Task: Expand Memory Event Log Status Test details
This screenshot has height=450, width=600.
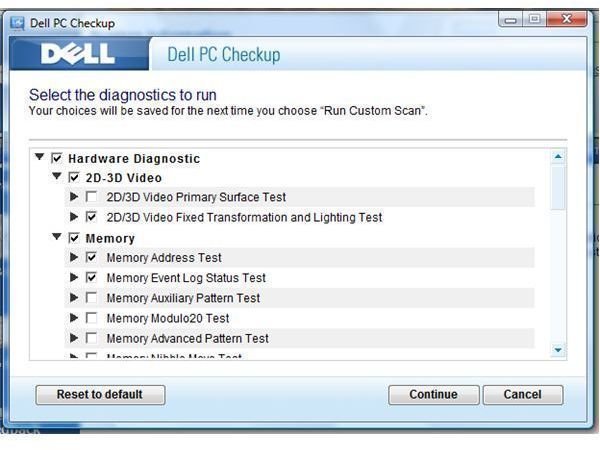Action: [x=75, y=277]
